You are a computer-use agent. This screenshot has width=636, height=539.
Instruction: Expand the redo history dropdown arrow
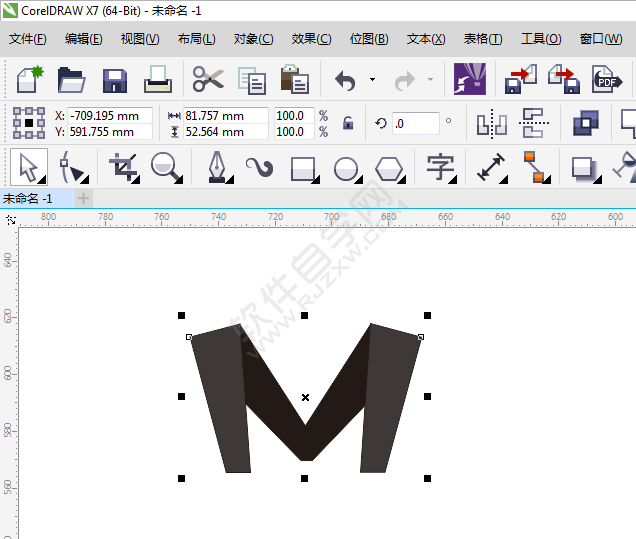[x=430, y=80]
